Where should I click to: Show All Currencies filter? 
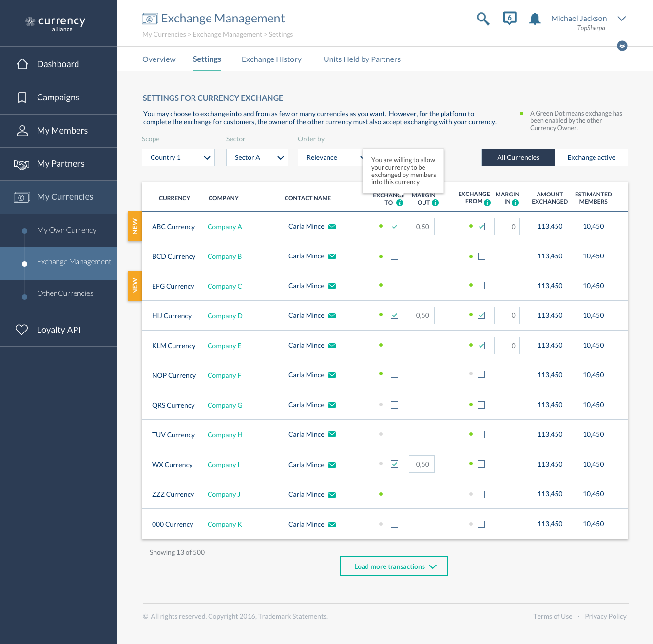(518, 157)
